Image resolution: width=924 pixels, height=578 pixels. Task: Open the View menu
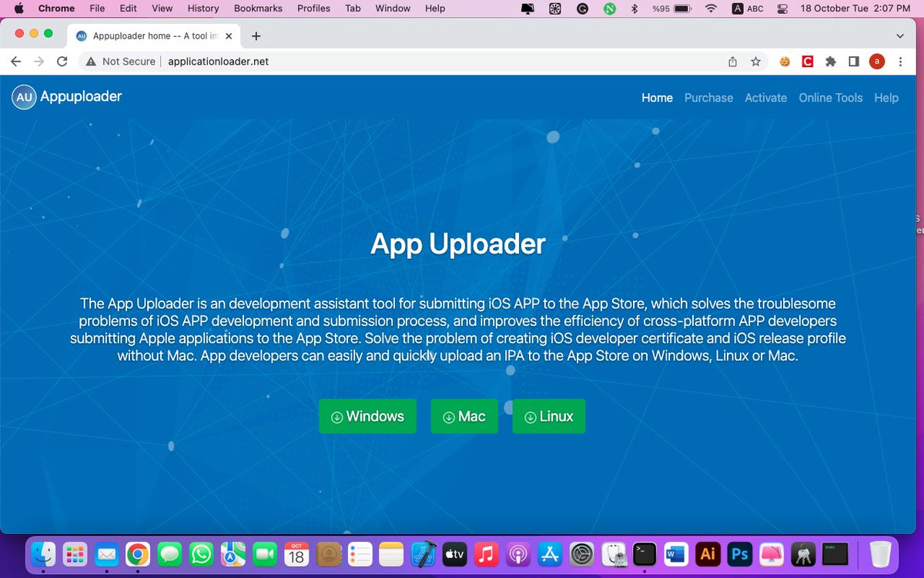(x=162, y=8)
